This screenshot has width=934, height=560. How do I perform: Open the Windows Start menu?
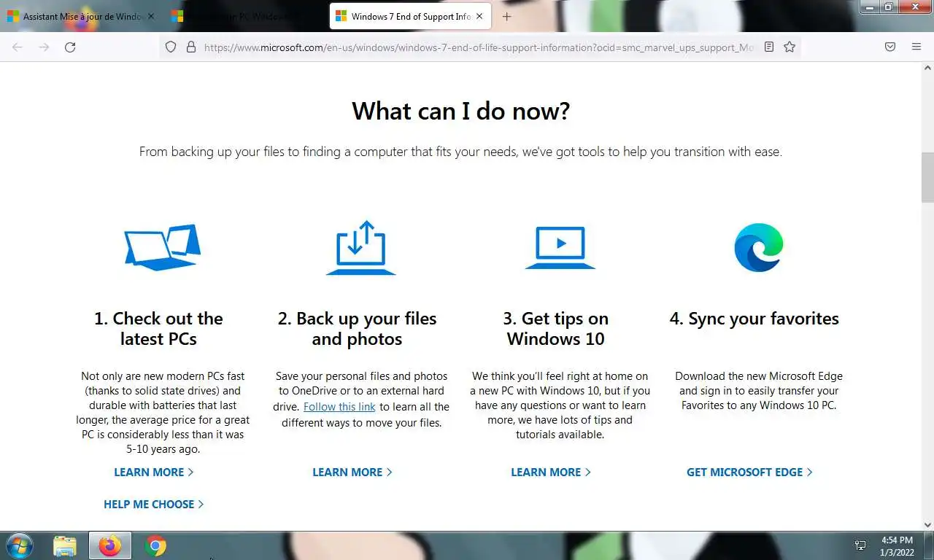[x=18, y=545]
